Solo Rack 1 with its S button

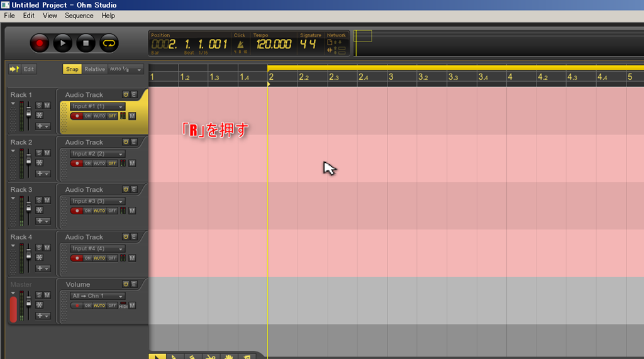tap(39, 106)
